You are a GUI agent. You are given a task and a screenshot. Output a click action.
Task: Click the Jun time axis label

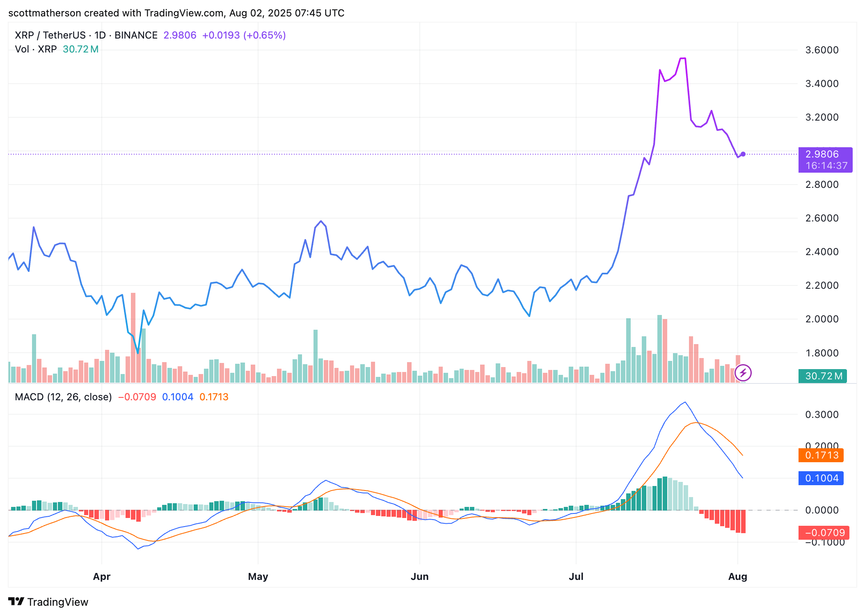419,577
